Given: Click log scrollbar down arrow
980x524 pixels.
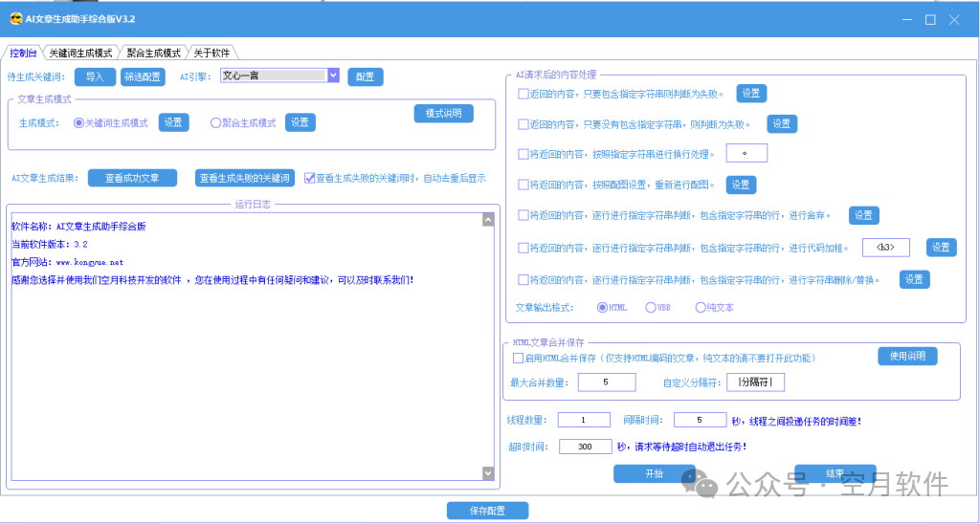Looking at the screenshot, I should (488, 473).
